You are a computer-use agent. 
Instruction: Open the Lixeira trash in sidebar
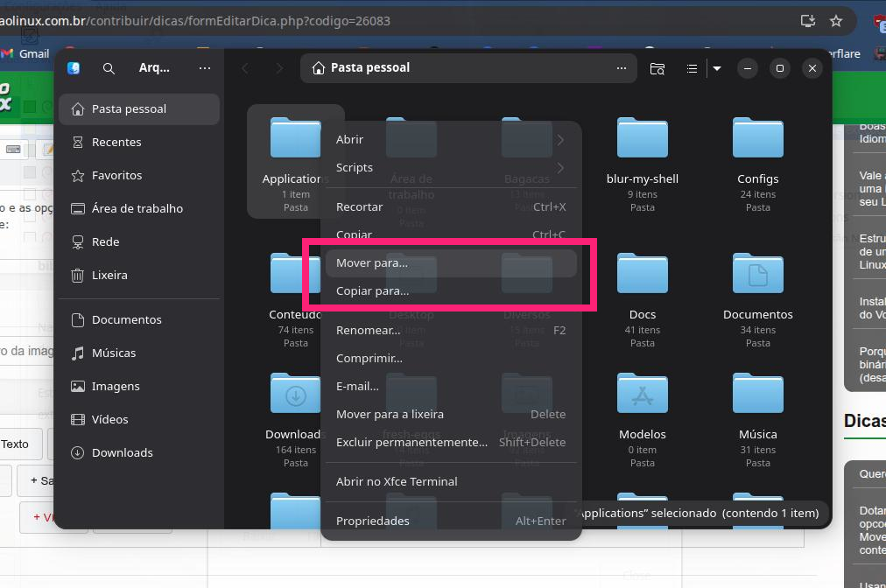[109, 275]
